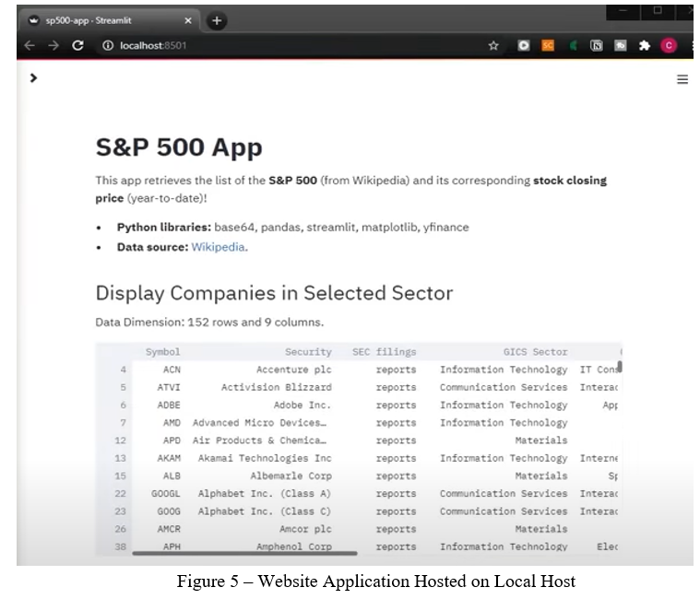Click Materials sector in APD row
This screenshot has width=700, height=599.
(541, 440)
